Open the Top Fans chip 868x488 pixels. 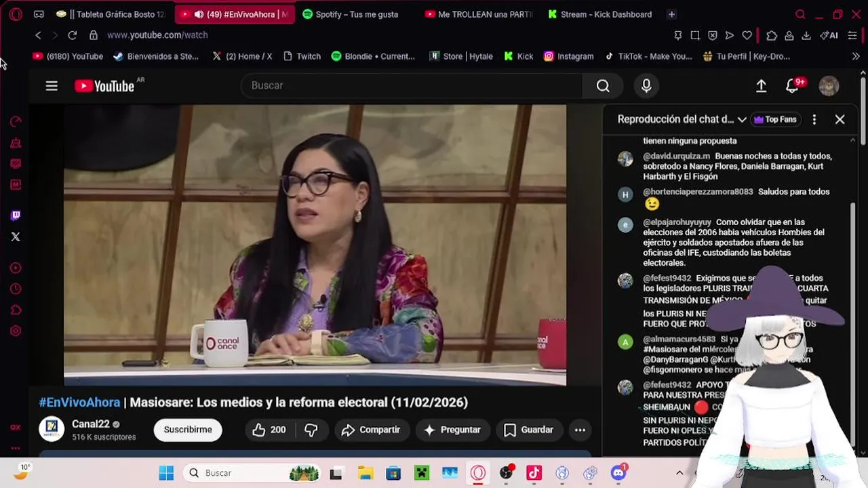(x=775, y=119)
